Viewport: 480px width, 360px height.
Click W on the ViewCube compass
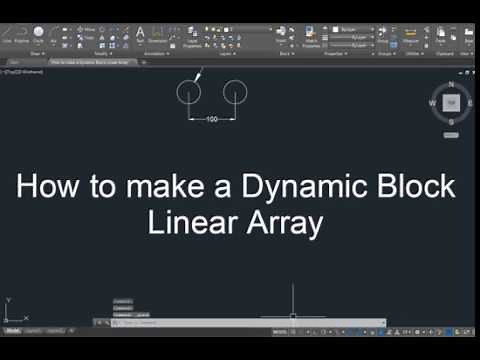(x=432, y=103)
